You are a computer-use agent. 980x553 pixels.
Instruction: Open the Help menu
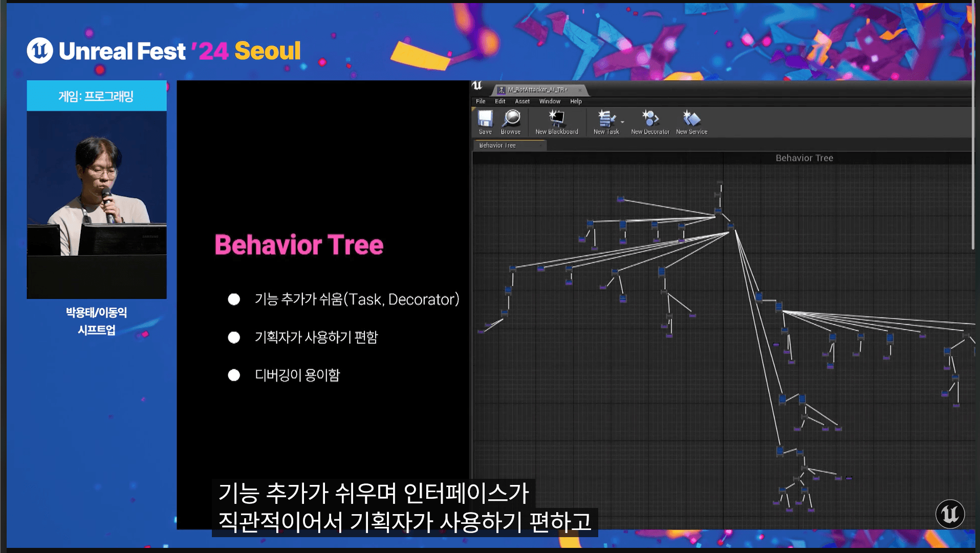[576, 101]
